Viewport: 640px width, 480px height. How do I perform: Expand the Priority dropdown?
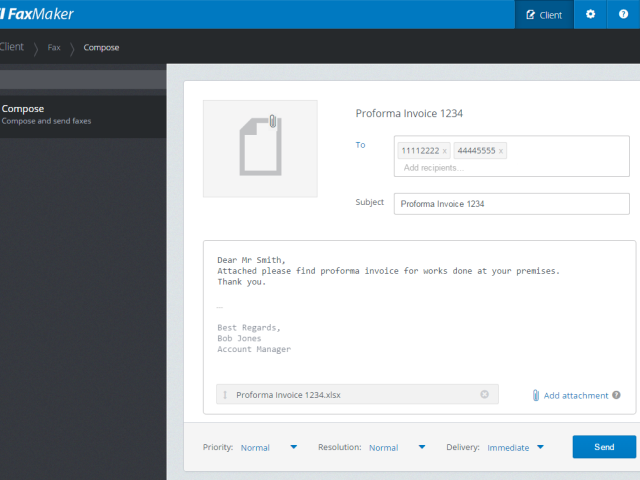click(x=293, y=447)
